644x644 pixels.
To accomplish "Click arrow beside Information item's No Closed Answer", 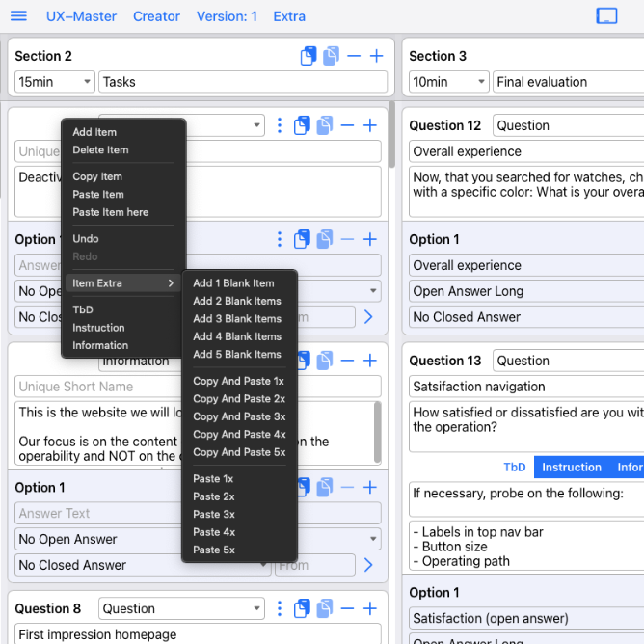I will (x=368, y=565).
